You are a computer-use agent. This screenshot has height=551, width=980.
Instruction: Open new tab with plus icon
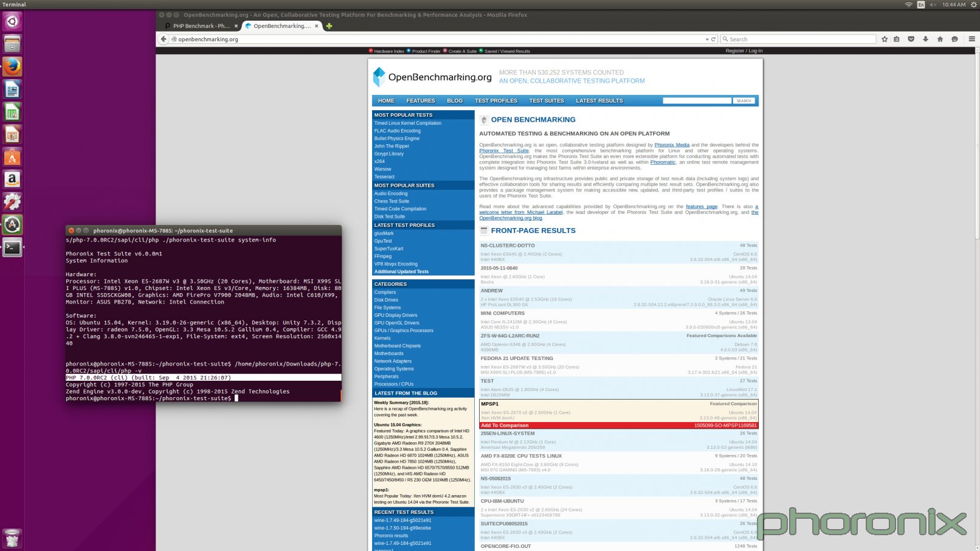[329, 26]
